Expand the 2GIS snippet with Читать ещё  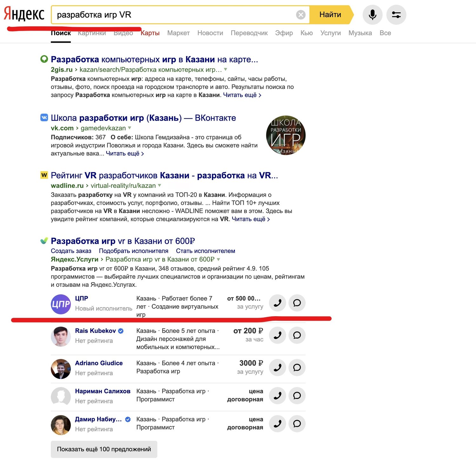click(242, 95)
